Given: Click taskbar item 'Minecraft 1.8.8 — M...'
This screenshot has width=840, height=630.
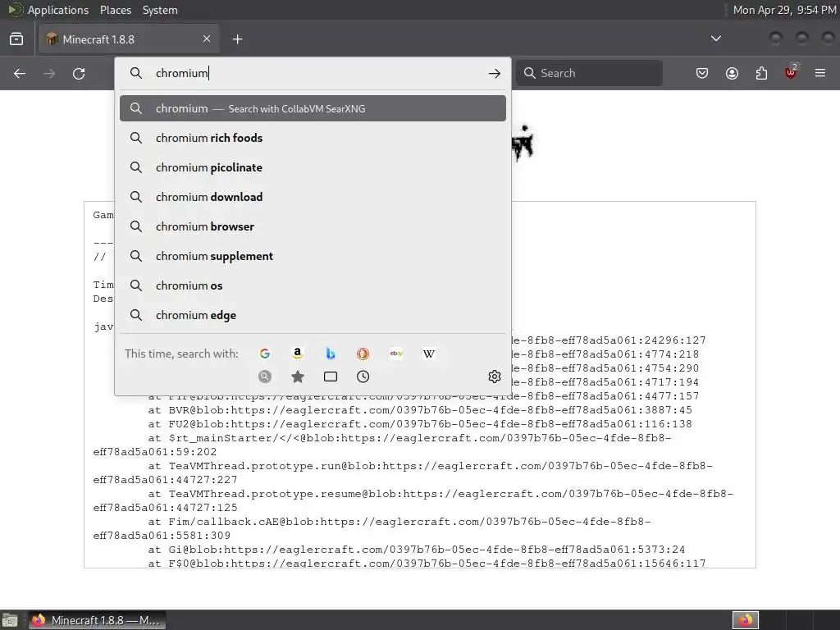Looking at the screenshot, I should coord(97,620).
